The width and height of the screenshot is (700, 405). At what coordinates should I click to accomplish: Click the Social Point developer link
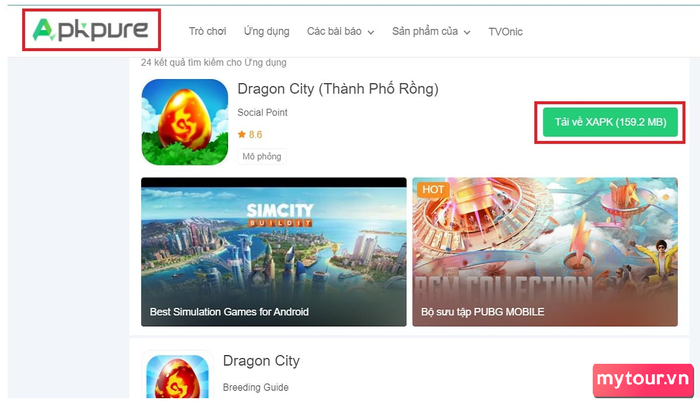(262, 113)
